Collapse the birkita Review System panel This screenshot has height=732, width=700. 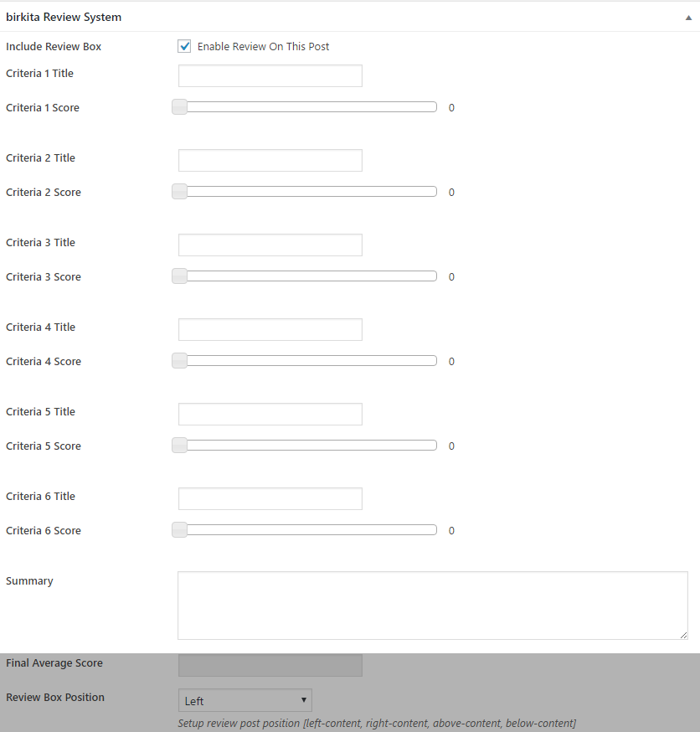pyautogui.click(x=687, y=18)
